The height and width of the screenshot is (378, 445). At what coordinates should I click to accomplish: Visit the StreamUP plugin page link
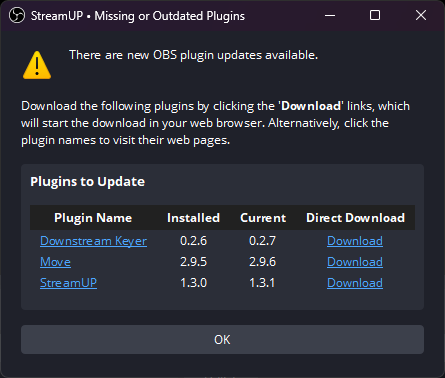point(69,283)
